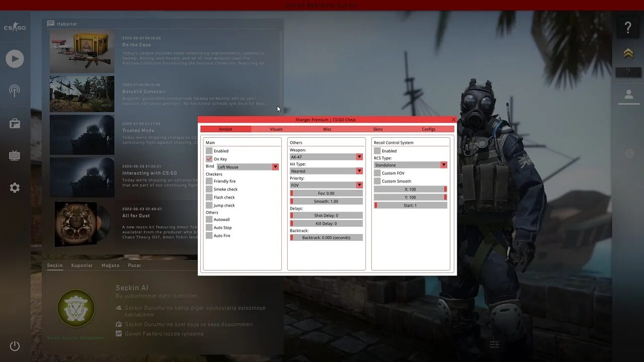The width and height of the screenshot is (644, 362).
Task: Open the Bind Left Mouse dropdown
Action: (x=248, y=167)
